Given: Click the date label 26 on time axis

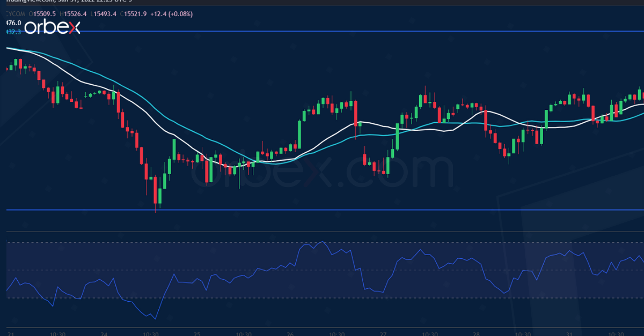Looking at the screenshot, I should click(x=290, y=333).
